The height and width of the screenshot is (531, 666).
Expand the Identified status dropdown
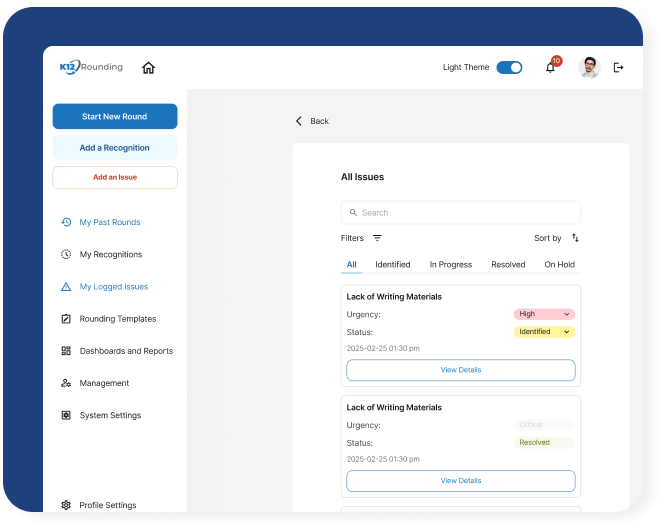(x=544, y=332)
